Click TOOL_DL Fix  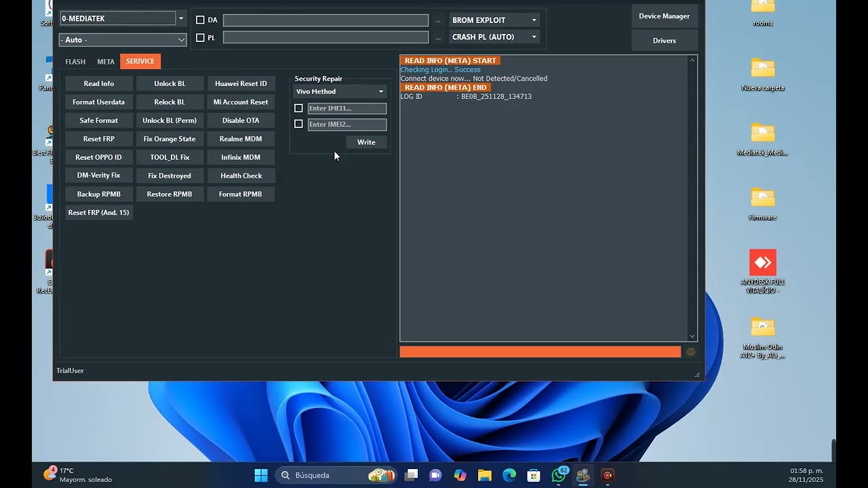pos(170,157)
